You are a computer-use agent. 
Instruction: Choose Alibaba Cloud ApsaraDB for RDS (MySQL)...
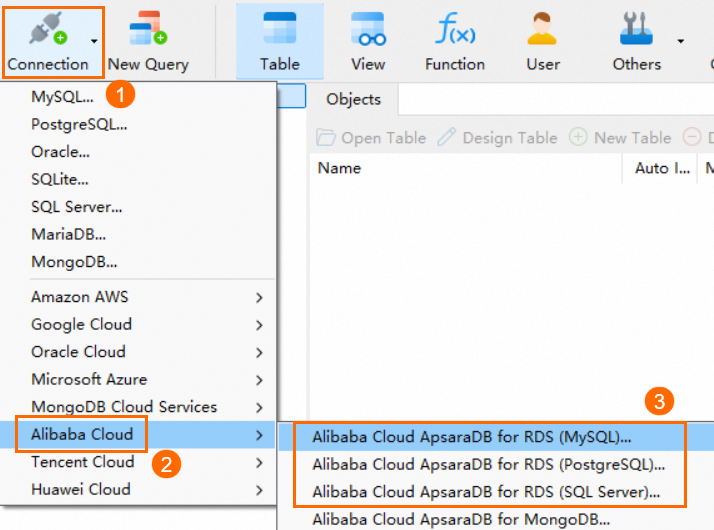[x=496, y=437]
